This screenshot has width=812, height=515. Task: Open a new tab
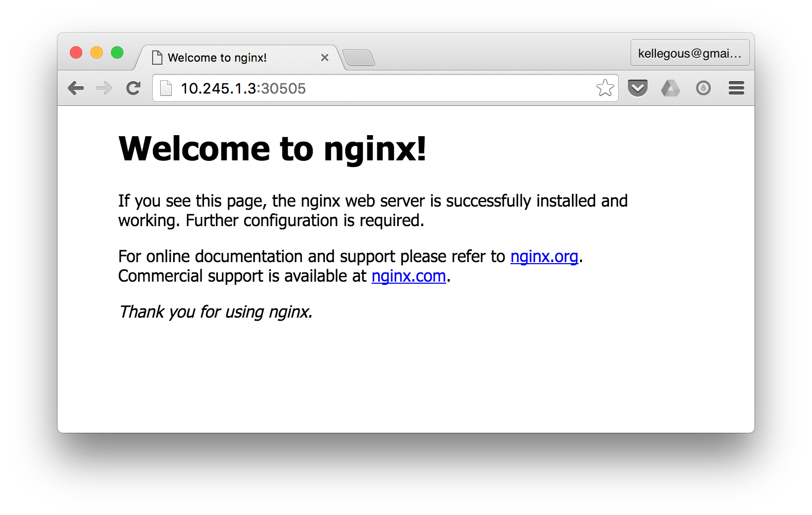click(359, 58)
